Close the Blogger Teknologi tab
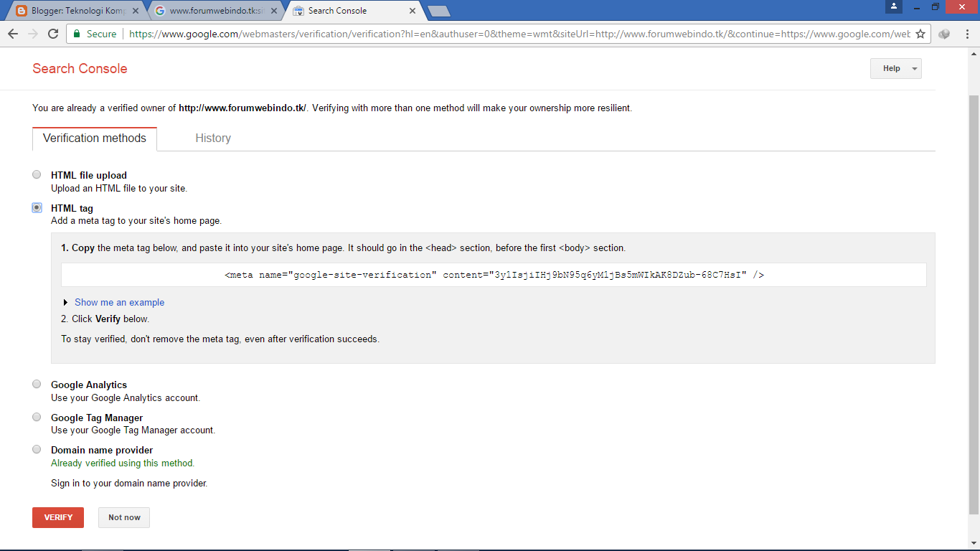Image resolution: width=980 pixels, height=551 pixels. (x=136, y=11)
